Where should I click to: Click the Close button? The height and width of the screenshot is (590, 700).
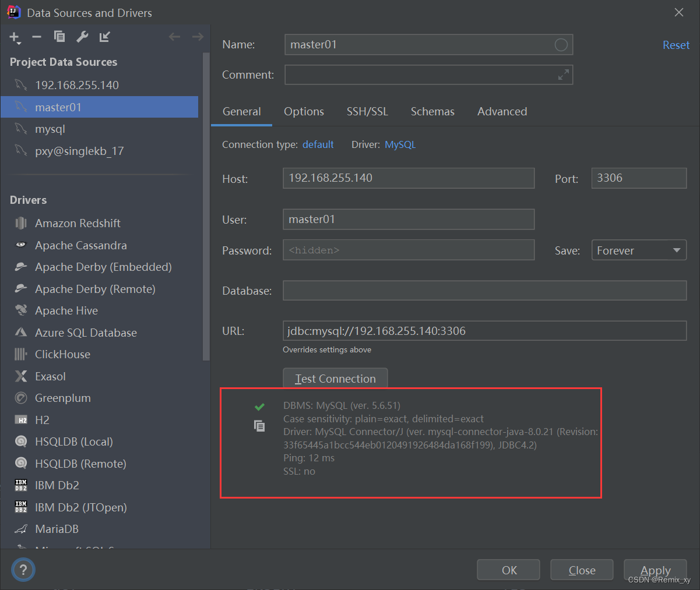pos(582,570)
